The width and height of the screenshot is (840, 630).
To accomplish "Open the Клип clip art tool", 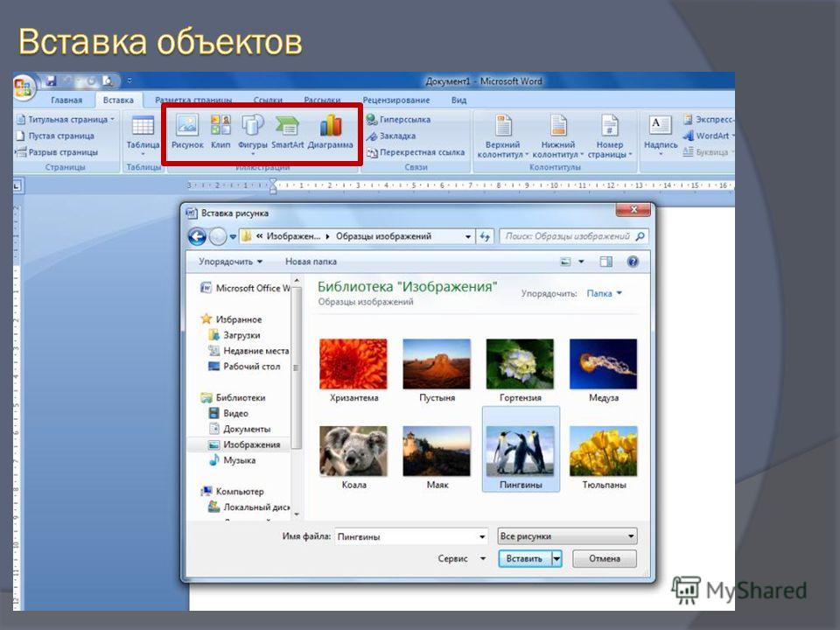I will (220, 131).
